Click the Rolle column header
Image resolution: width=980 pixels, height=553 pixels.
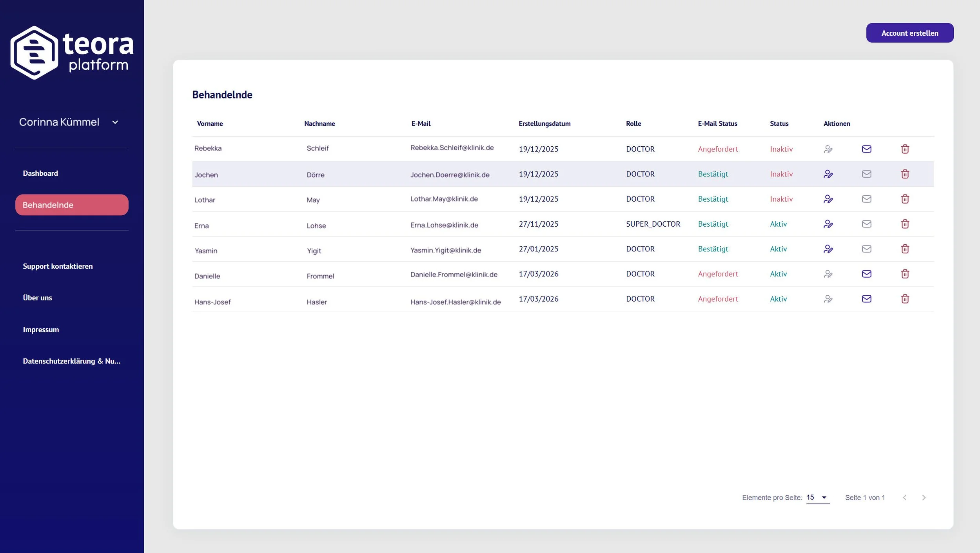coord(633,124)
